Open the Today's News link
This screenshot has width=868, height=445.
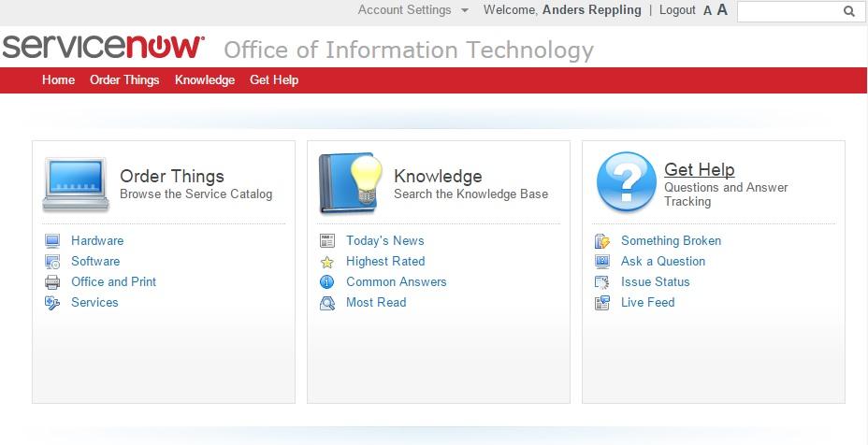click(x=385, y=241)
